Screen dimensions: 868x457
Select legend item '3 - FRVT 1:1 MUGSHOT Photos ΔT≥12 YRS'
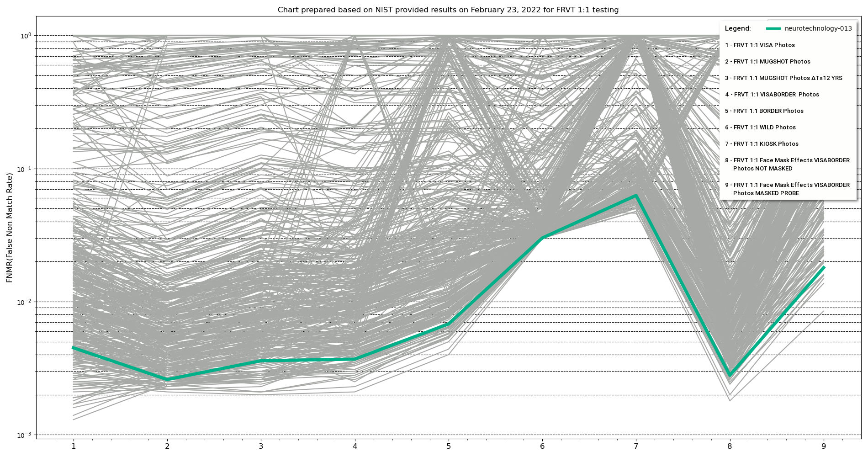783,78
